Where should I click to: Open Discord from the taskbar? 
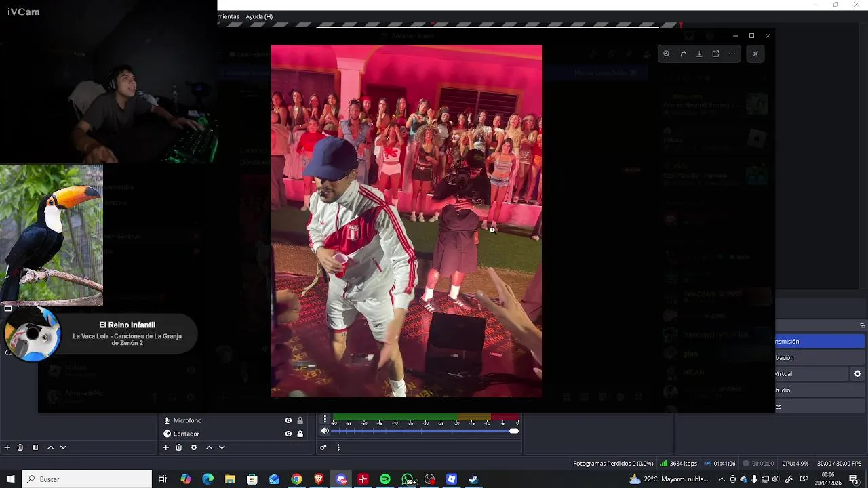pos(341,479)
